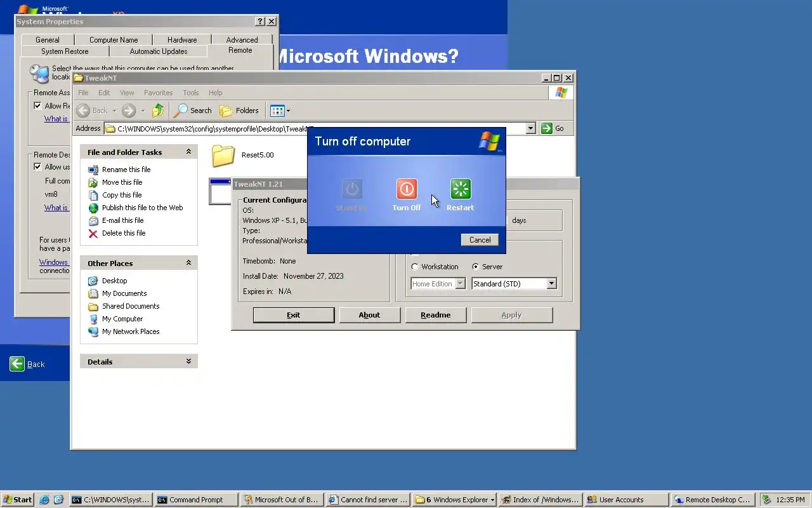812x508 pixels.
Task: Open the Help menu
Action: pyautogui.click(x=215, y=93)
